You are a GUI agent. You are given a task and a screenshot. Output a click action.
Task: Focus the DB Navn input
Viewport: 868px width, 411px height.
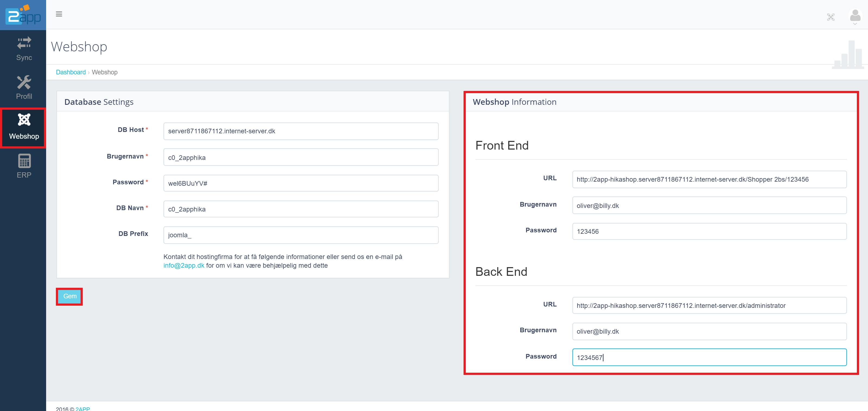(x=301, y=209)
